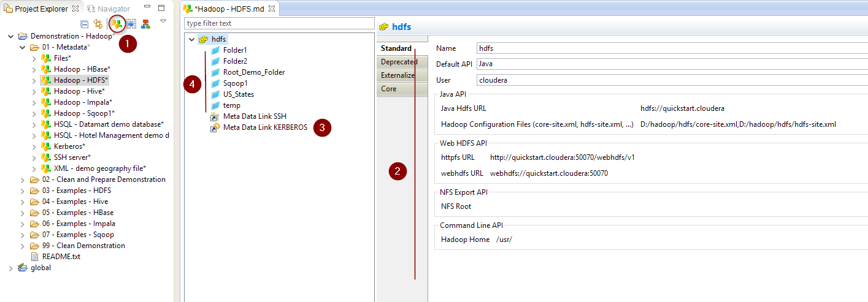
Task: Close the Project Explorer tab
Action: [x=75, y=9]
